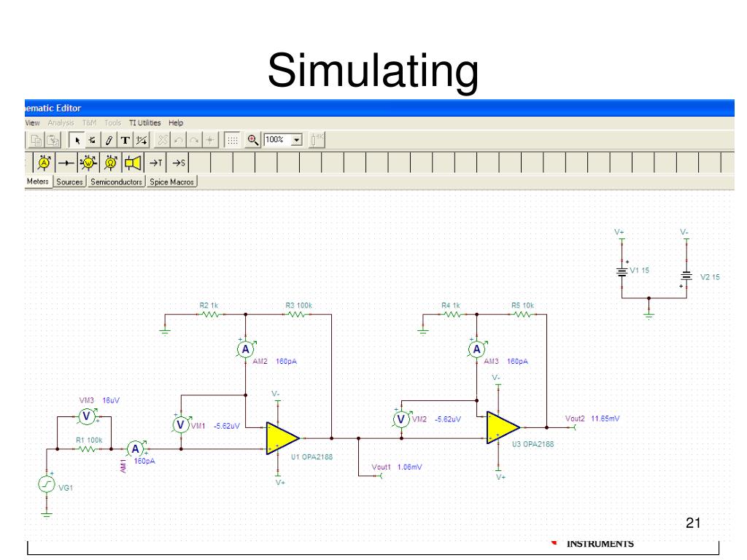The height and width of the screenshot is (560, 747).
Task: Click the →S meter icon
Action: point(178,163)
